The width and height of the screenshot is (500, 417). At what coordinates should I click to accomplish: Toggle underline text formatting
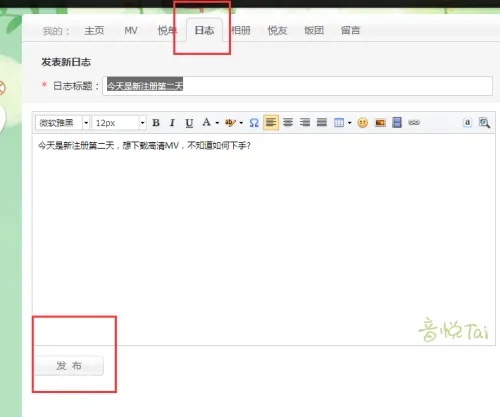tap(189, 123)
